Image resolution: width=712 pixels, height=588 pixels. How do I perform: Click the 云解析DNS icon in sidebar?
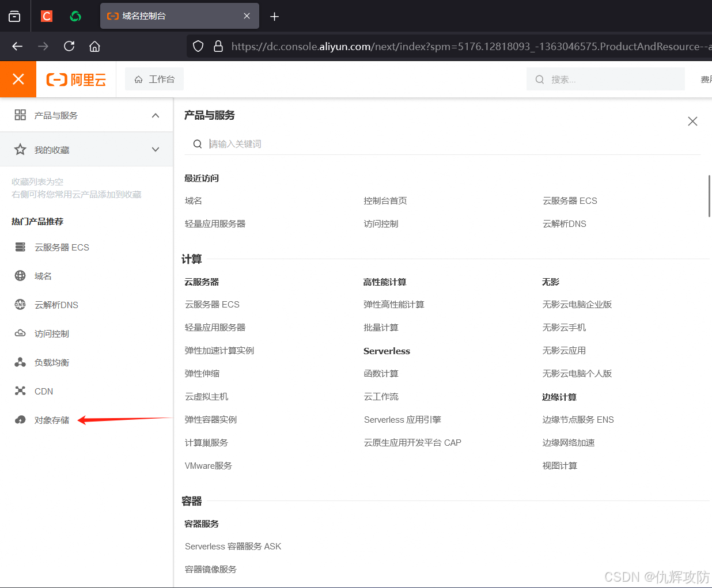tap(20, 305)
